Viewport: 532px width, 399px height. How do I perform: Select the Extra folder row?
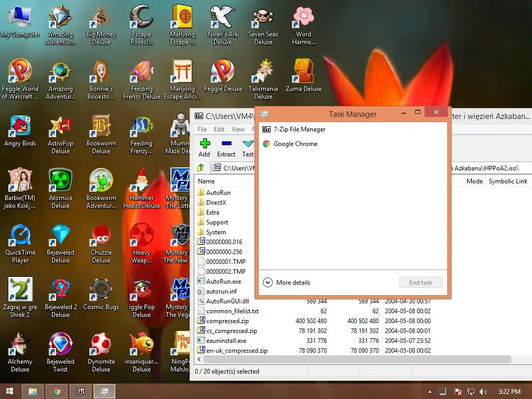[212, 212]
